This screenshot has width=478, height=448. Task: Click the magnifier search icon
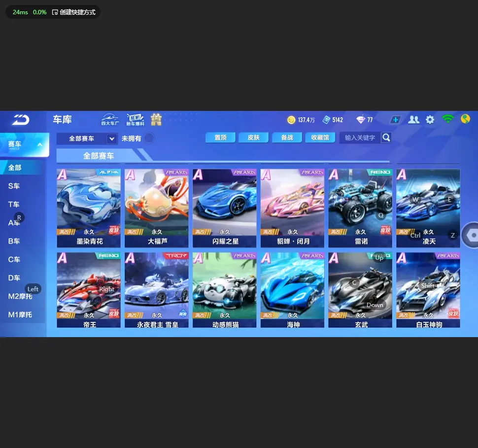[x=386, y=138]
